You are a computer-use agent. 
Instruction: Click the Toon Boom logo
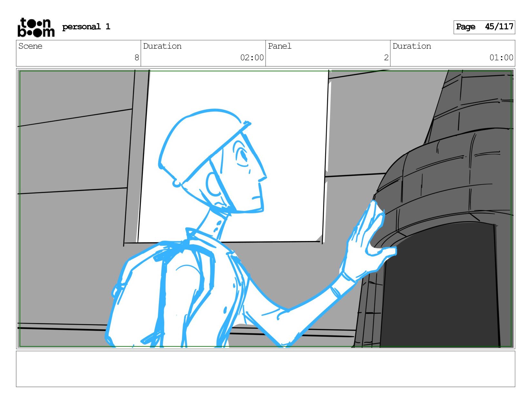36,27
